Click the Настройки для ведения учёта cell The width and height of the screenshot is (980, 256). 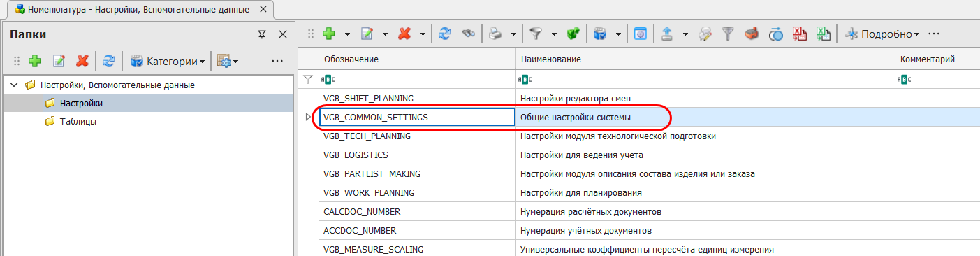coord(705,155)
